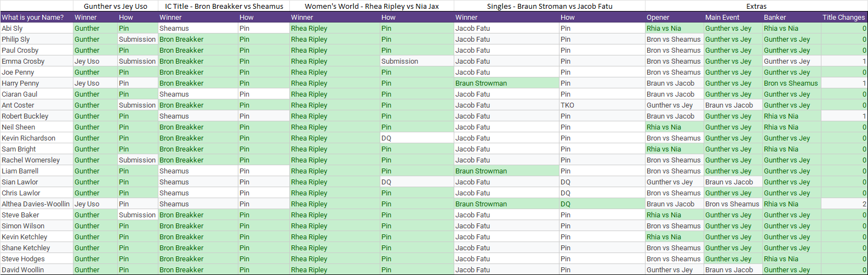Select the 'Emma Crosby' name cell

click(x=23, y=61)
